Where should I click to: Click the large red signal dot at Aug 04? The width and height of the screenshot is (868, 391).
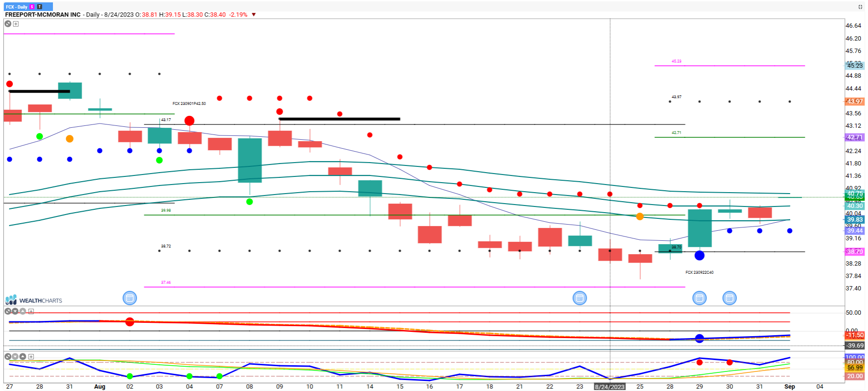click(189, 121)
